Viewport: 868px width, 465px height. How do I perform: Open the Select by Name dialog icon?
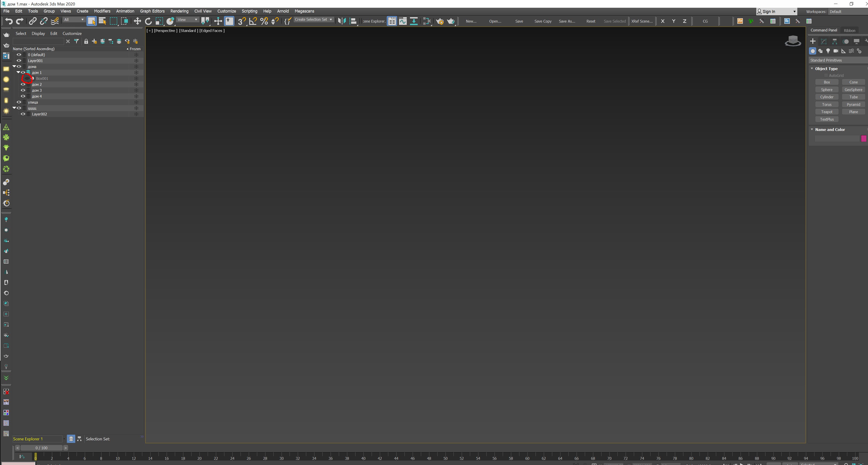tap(102, 21)
